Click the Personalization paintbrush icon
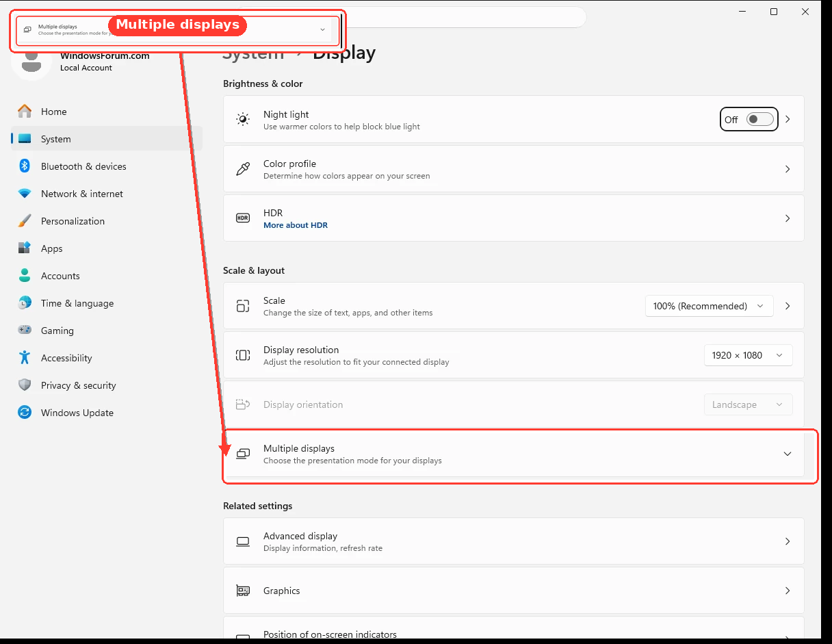The image size is (832, 644). tap(25, 221)
